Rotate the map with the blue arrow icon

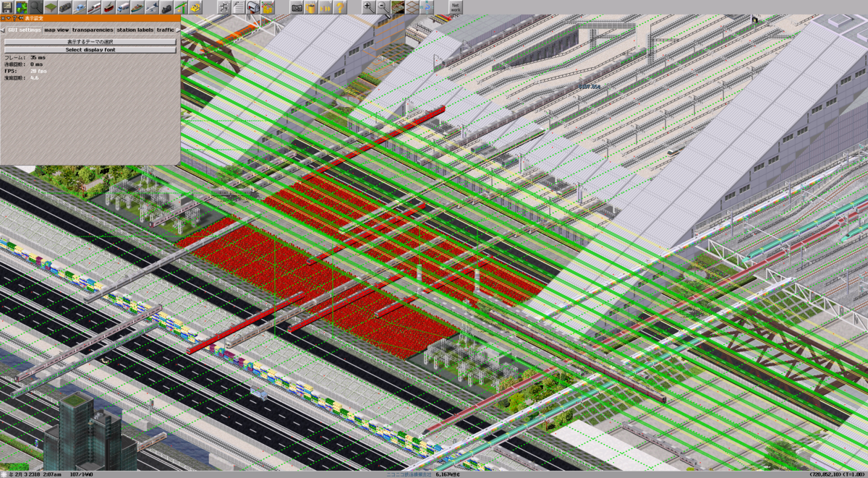(x=426, y=7)
